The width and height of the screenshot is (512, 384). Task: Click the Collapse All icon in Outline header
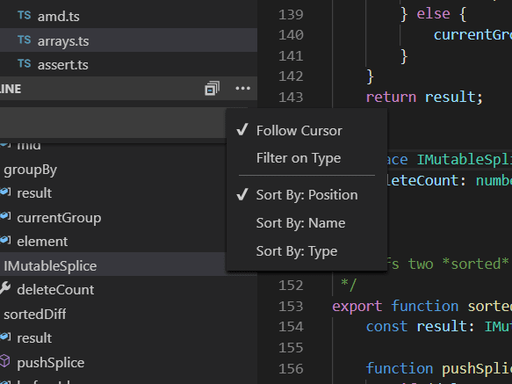[x=212, y=88]
